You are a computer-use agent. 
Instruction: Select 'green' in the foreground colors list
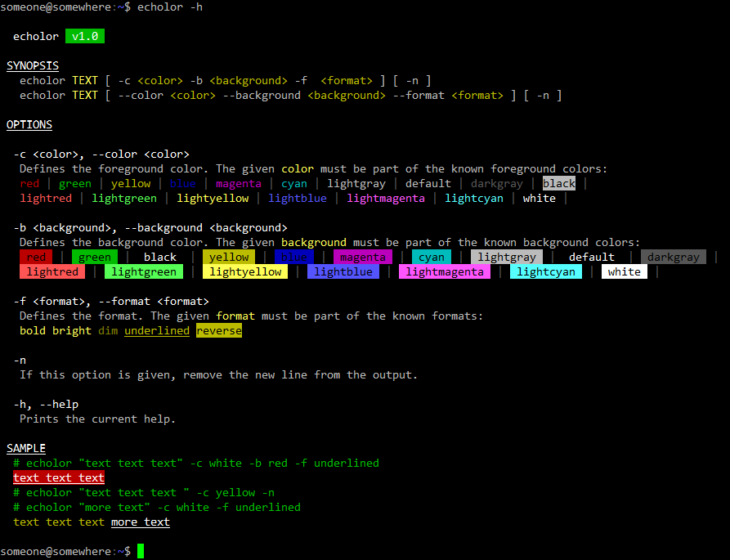[x=75, y=183]
